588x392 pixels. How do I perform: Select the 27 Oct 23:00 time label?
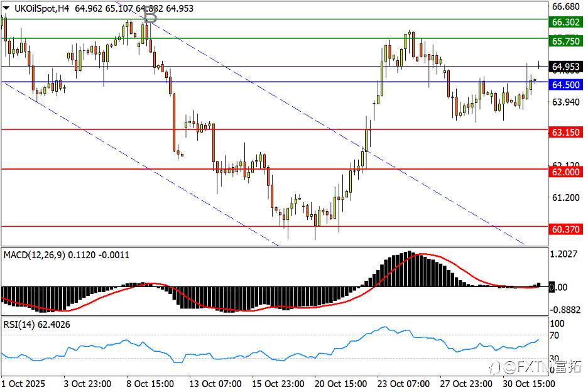pos(465,384)
